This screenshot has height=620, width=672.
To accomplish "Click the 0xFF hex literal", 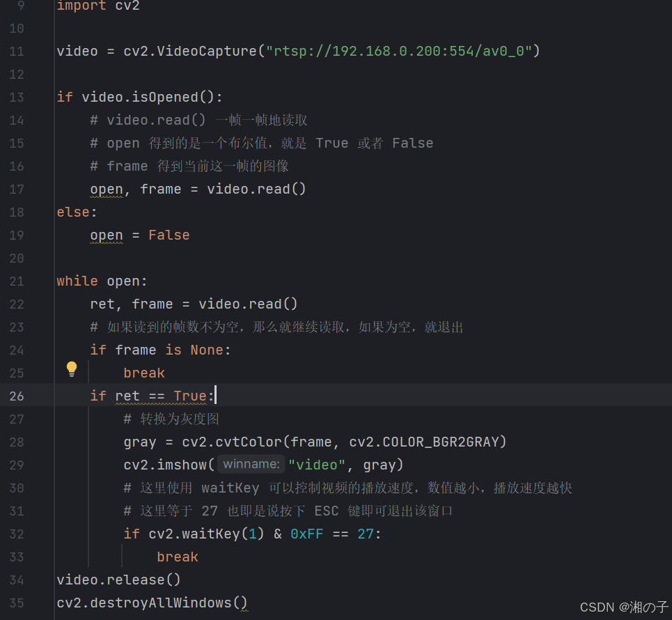I will tap(307, 534).
